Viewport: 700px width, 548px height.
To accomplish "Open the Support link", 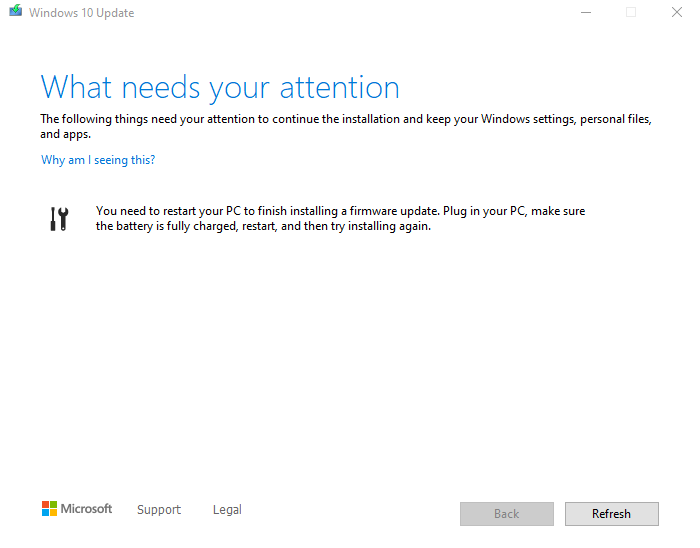I will (x=159, y=510).
